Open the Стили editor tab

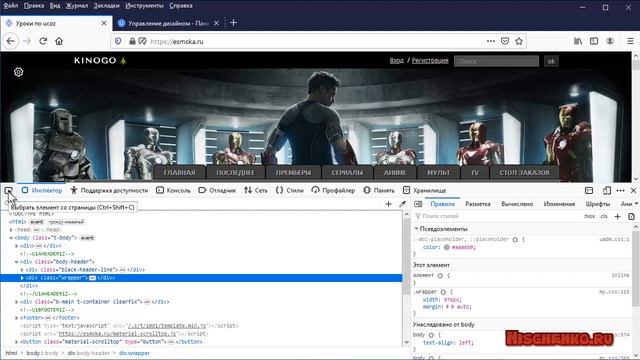coord(290,191)
